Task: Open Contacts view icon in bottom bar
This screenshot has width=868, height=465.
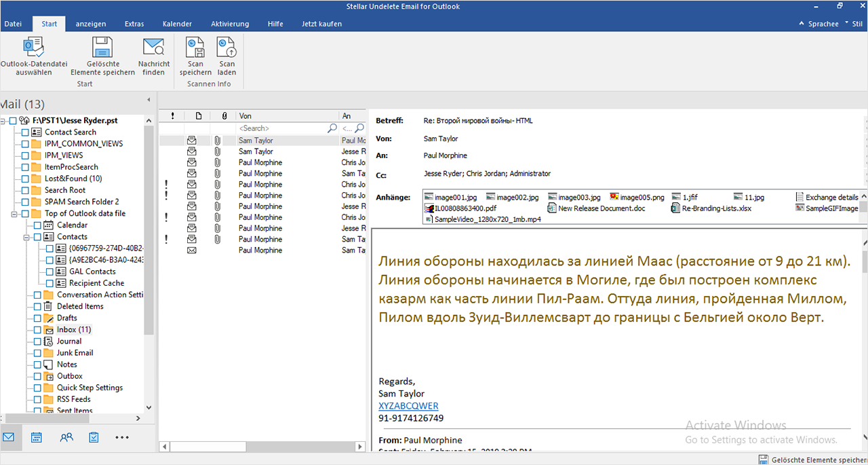Action: pyautogui.click(x=66, y=437)
